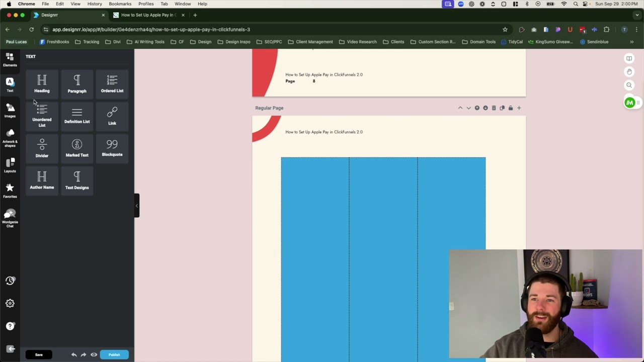The image size is (644, 362).
Task: Open the AI Writing Tools bookmark folder
Action: [146, 42]
